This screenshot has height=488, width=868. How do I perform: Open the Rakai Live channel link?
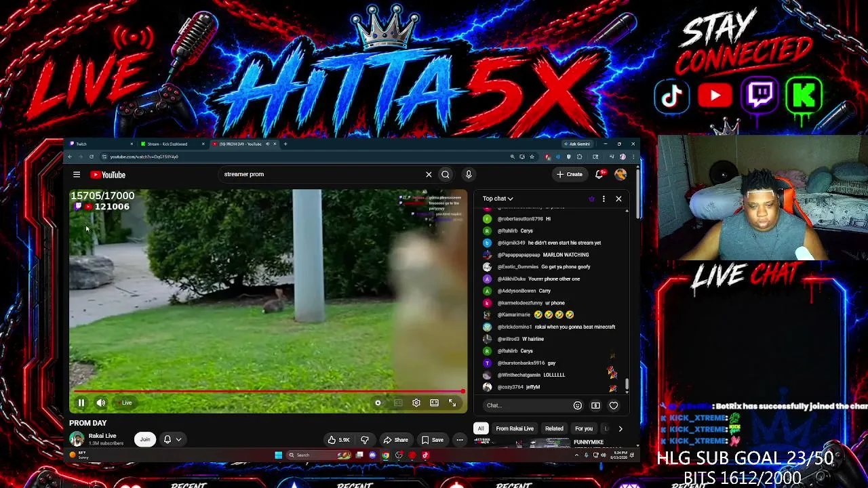(x=102, y=436)
